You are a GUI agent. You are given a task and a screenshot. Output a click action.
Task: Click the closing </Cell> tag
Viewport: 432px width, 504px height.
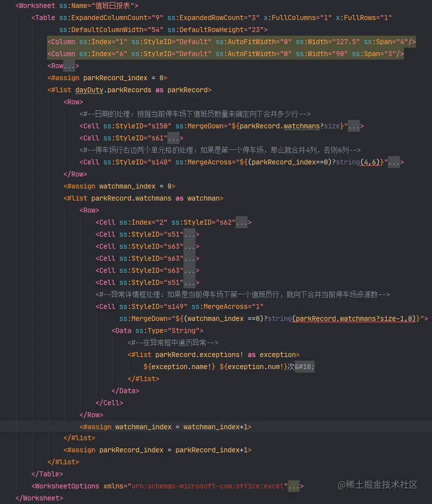click(109, 403)
